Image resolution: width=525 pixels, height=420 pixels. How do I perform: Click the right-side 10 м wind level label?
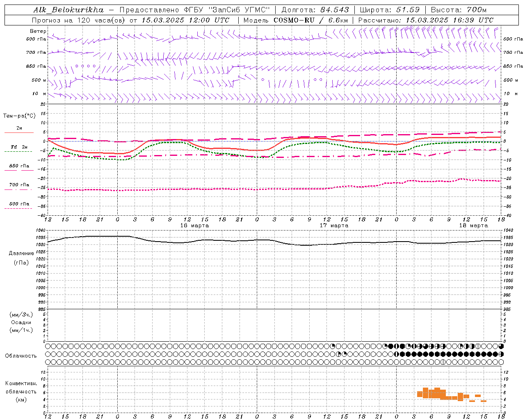tap(510, 94)
